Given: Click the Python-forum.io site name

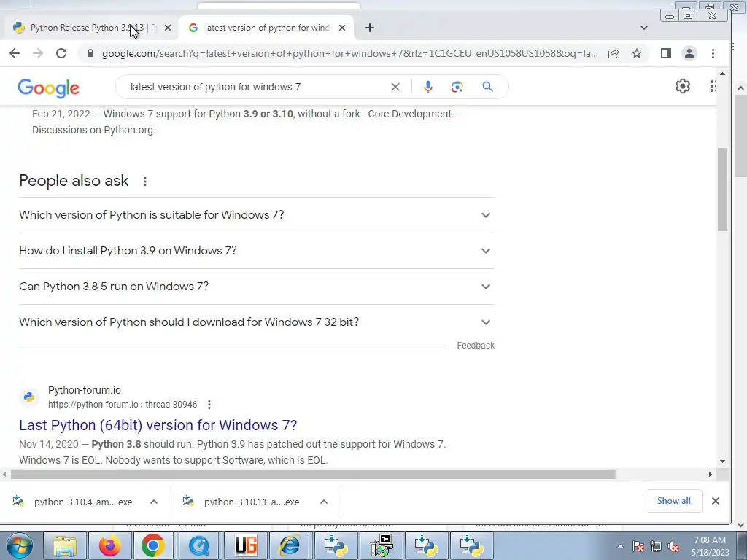Looking at the screenshot, I should pos(85,391).
